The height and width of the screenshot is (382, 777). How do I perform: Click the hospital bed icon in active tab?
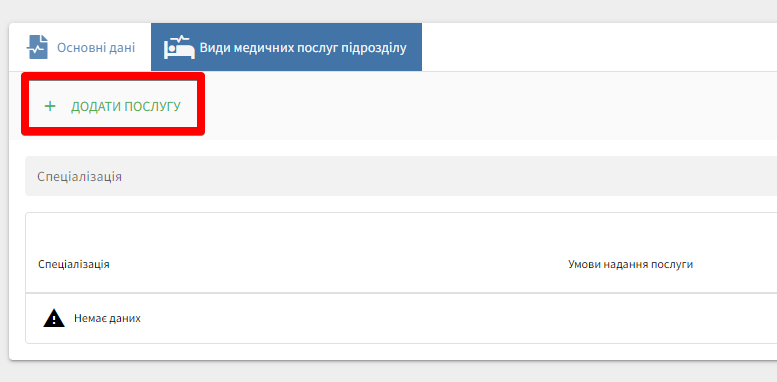pyautogui.click(x=179, y=48)
